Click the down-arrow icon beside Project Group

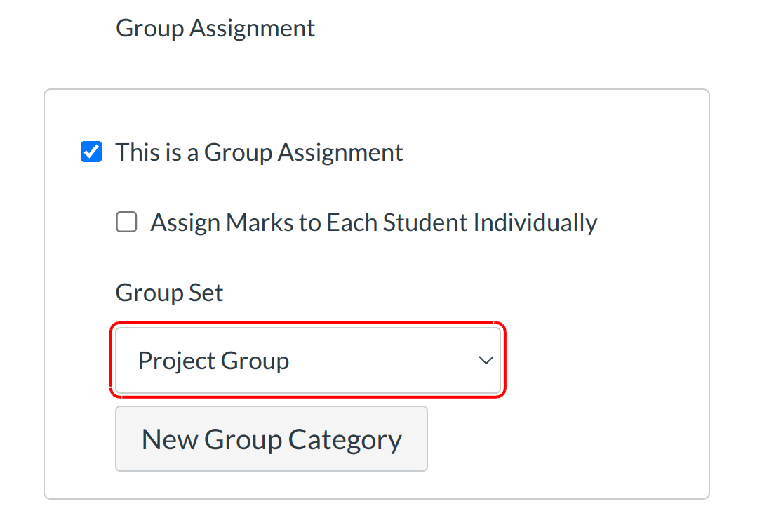486,361
